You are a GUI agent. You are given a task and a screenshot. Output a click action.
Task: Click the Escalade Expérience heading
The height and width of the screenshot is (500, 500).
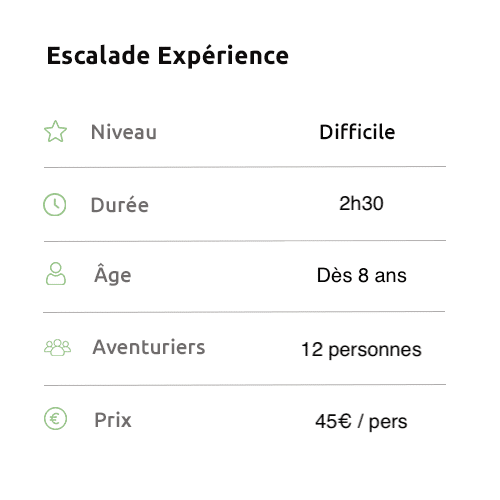pyautogui.click(x=168, y=56)
